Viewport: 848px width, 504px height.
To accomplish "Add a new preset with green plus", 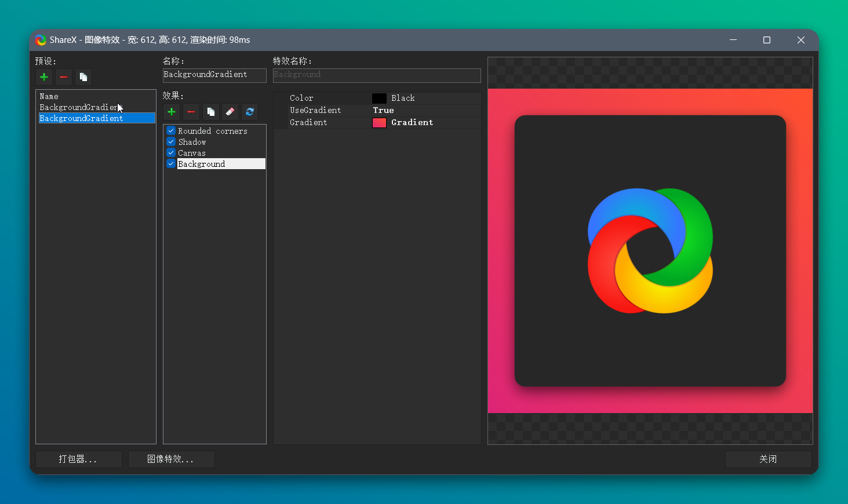I will click(x=44, y=77).
